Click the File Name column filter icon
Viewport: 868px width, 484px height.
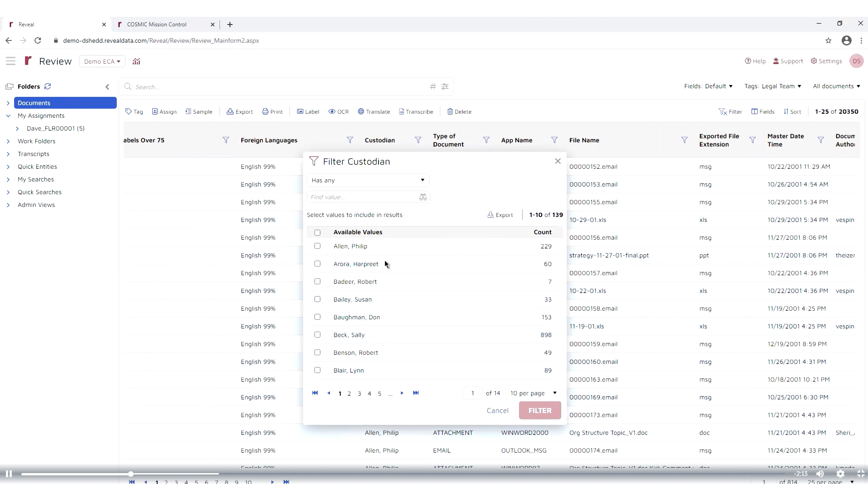(x=684, y=140)
